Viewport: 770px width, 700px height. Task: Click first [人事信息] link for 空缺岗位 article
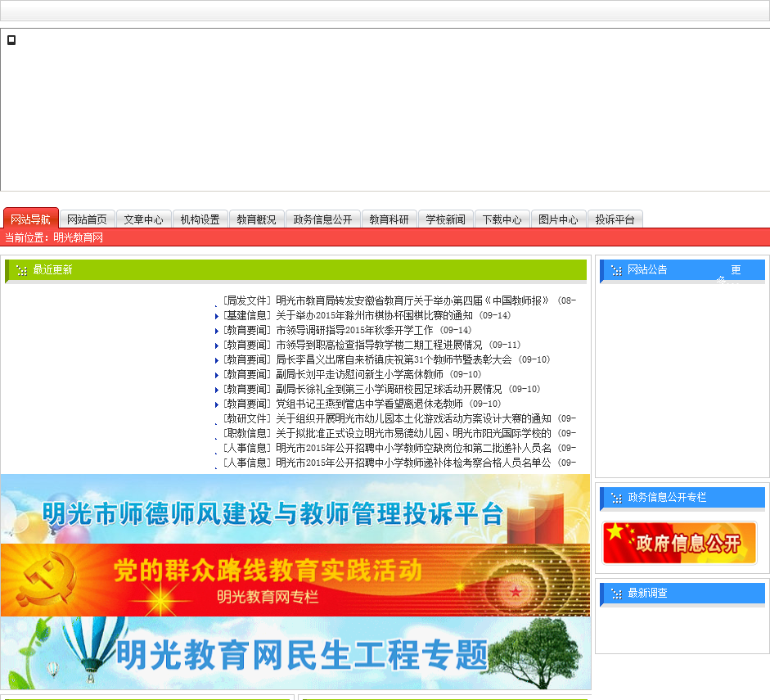[247, 448]
